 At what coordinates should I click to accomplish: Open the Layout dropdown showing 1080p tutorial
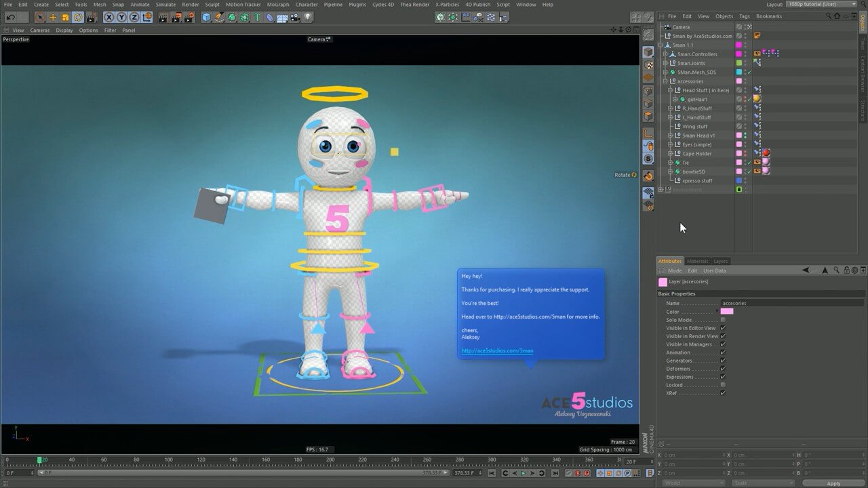[x=821, y=5]
